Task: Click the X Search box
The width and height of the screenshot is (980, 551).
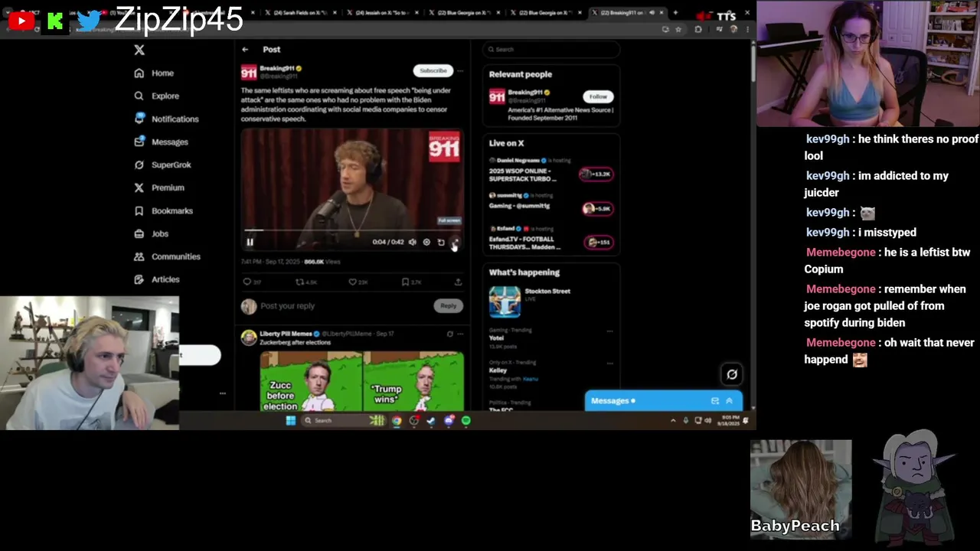Action: click(x=551, y=49)
